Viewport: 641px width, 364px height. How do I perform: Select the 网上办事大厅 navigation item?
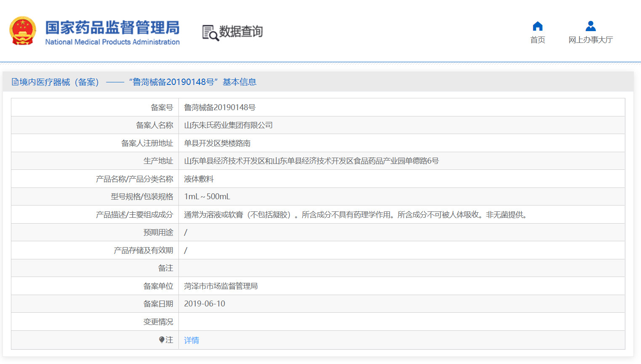pos(590,39)
